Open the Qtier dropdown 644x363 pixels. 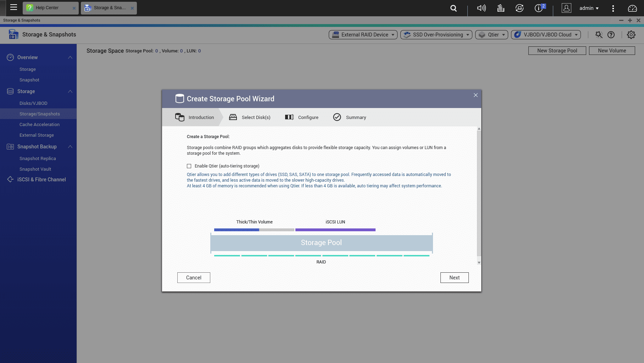(x=492, y=35)
